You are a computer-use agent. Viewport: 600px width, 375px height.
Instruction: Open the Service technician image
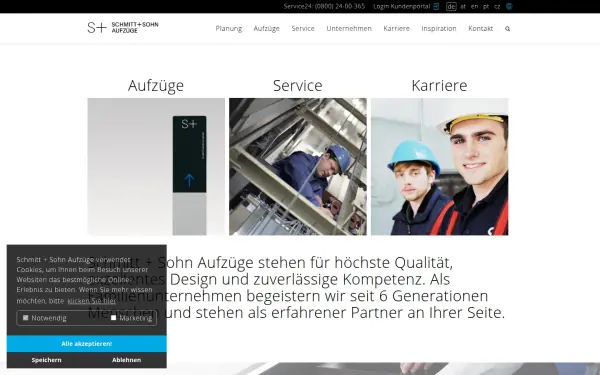tap(298, 167)
